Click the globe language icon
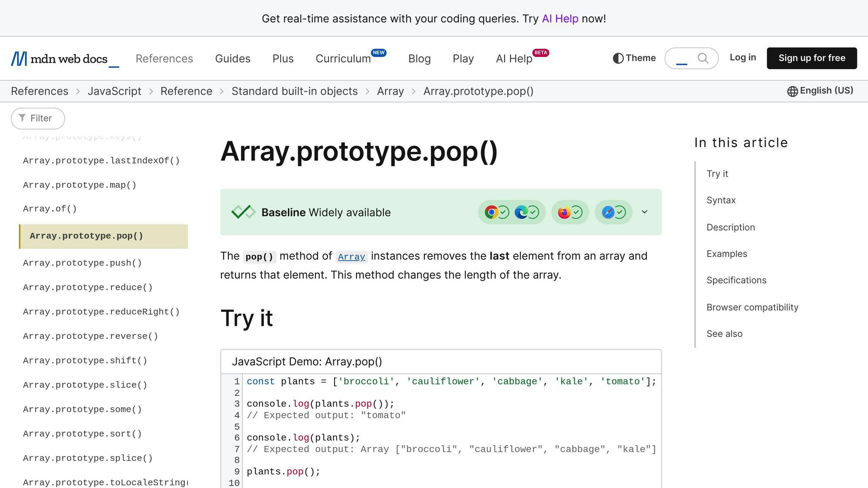 (792, 91)
